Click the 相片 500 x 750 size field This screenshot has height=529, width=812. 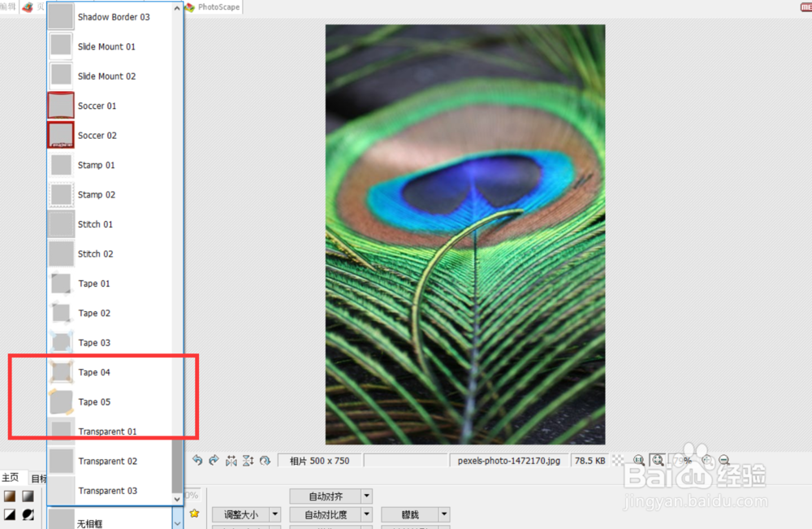319,461
